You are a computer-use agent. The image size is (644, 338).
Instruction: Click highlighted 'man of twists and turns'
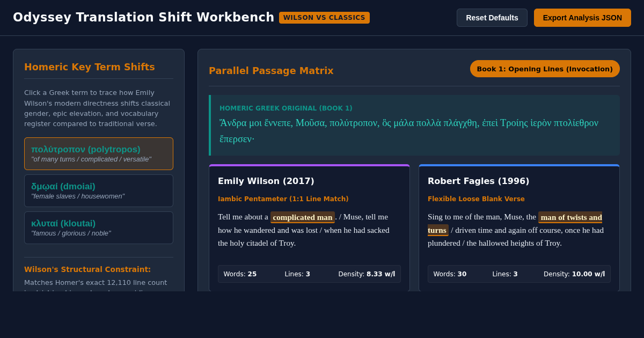pos(570,217)
